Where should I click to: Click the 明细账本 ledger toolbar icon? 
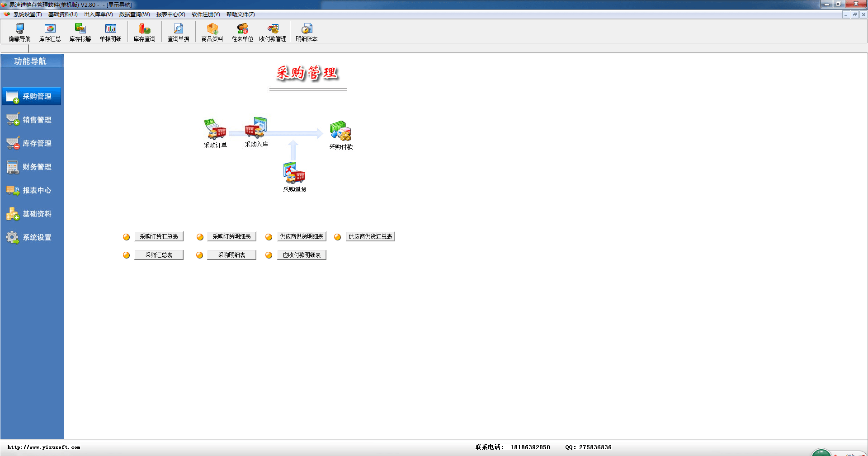pos(307,32)
